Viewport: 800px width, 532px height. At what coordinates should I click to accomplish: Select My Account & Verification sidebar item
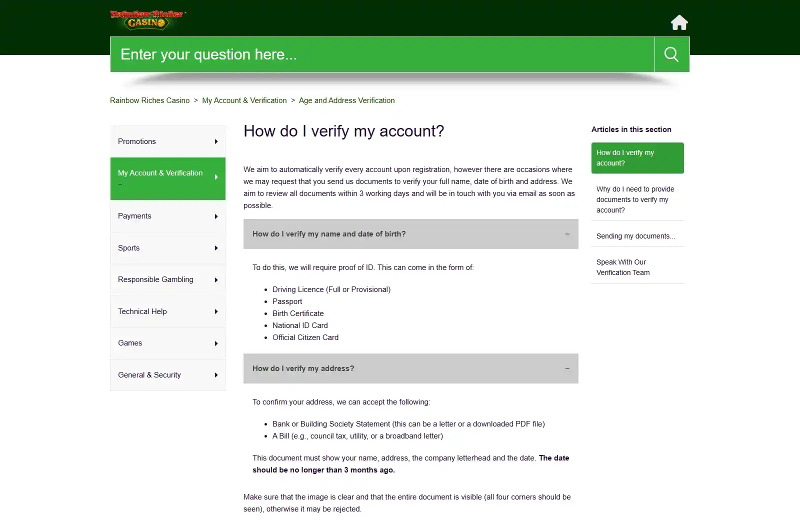(x=168, y=179)
